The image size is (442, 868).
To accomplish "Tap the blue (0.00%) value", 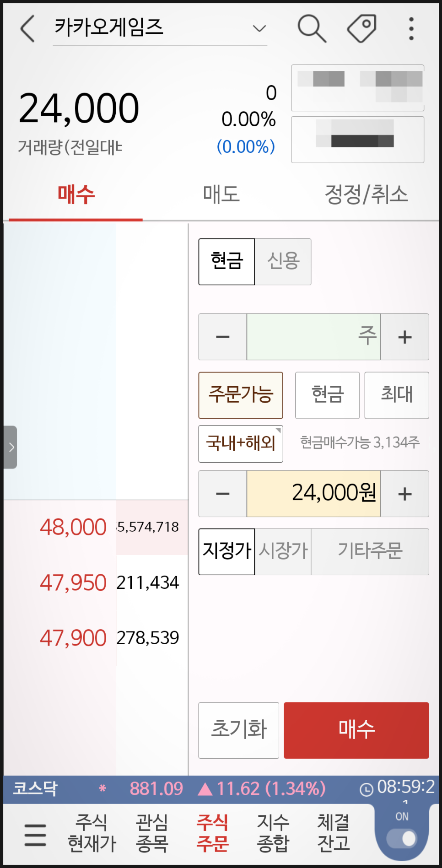I will pos(246,146).
